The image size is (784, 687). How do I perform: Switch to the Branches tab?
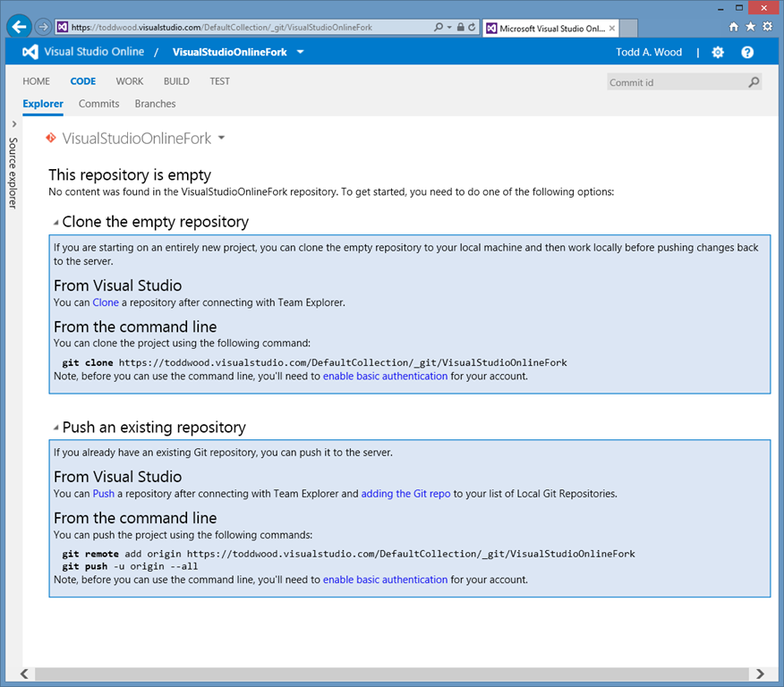pyautogui.click(x=155, y=104)
